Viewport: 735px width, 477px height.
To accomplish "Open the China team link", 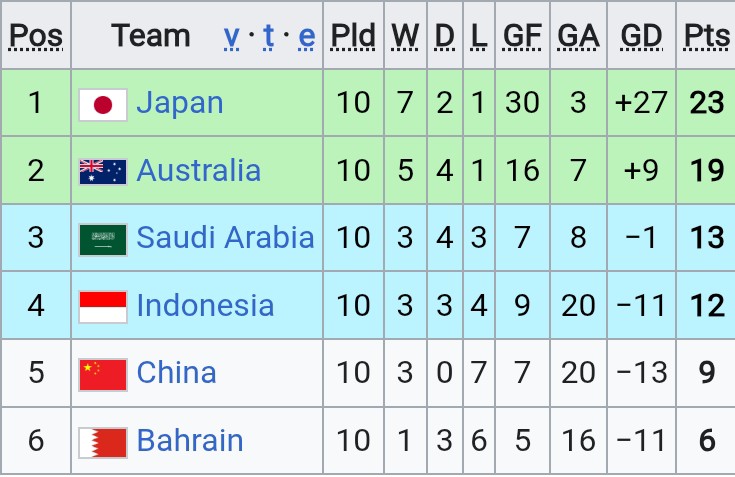I will [x=177, y=373].
